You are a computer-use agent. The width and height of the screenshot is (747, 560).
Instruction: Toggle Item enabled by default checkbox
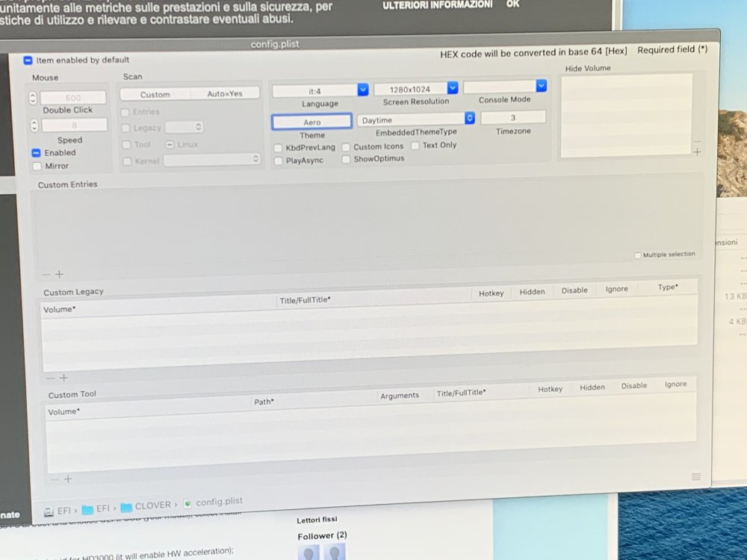(28, 60)
